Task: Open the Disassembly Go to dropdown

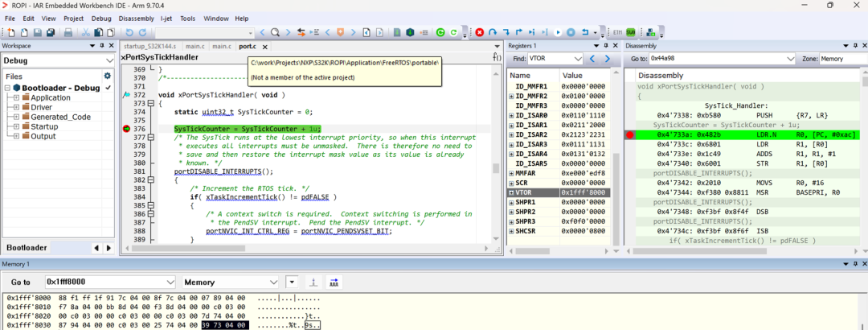Action: click(x=790, y=58)
